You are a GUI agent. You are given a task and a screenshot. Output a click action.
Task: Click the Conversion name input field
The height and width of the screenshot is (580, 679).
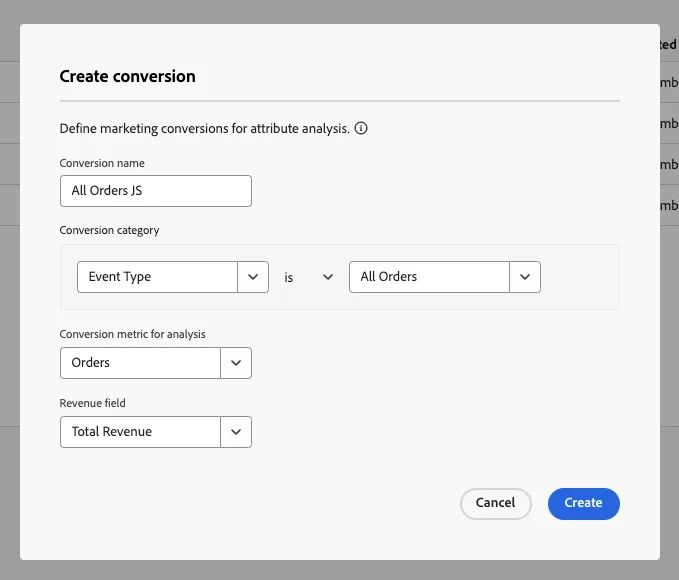pyautogui.click(x=156, y=191)
